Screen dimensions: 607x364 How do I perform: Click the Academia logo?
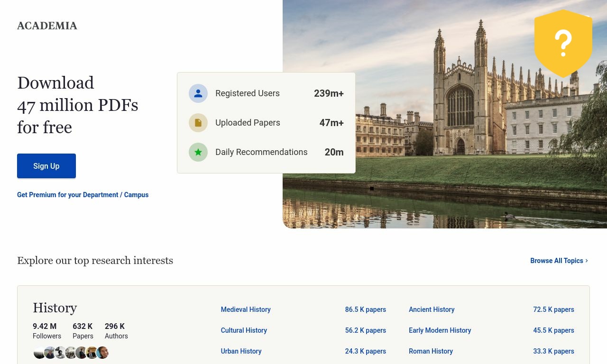tap(47, 26)
